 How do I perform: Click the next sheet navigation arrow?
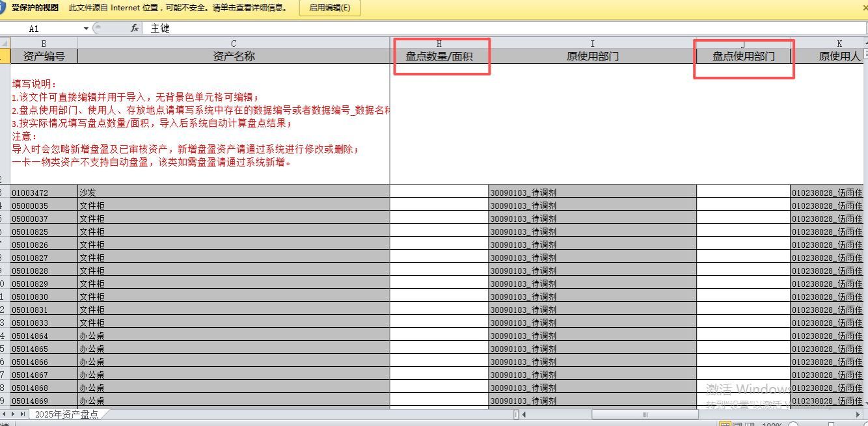click(14, 414)
